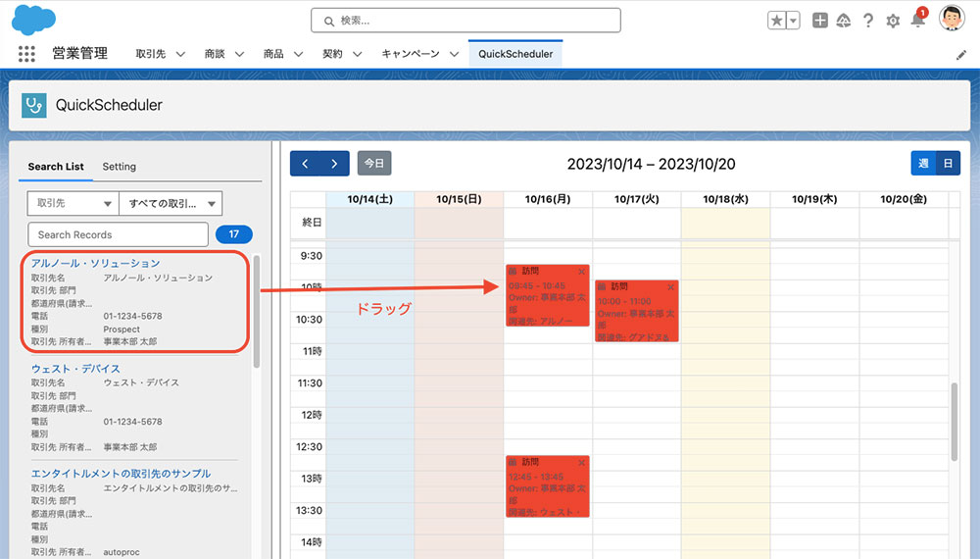The width and height of the screenshot is (980, 559).
Task: Click the 2023/10/14 – 2023/10/20 date title
Action: point(651,164)
